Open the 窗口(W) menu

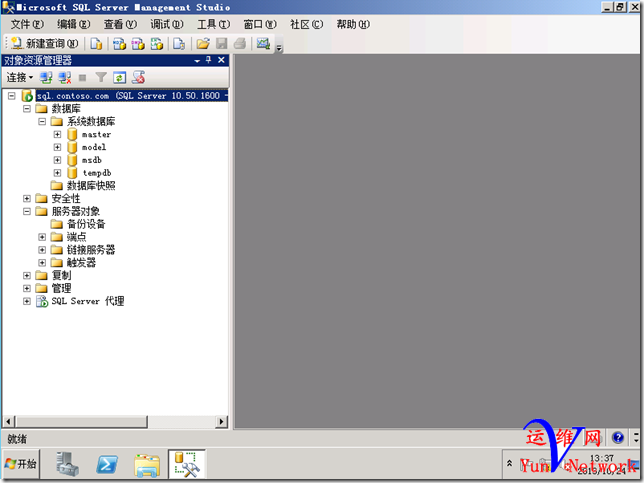click(x=260, y=24)
